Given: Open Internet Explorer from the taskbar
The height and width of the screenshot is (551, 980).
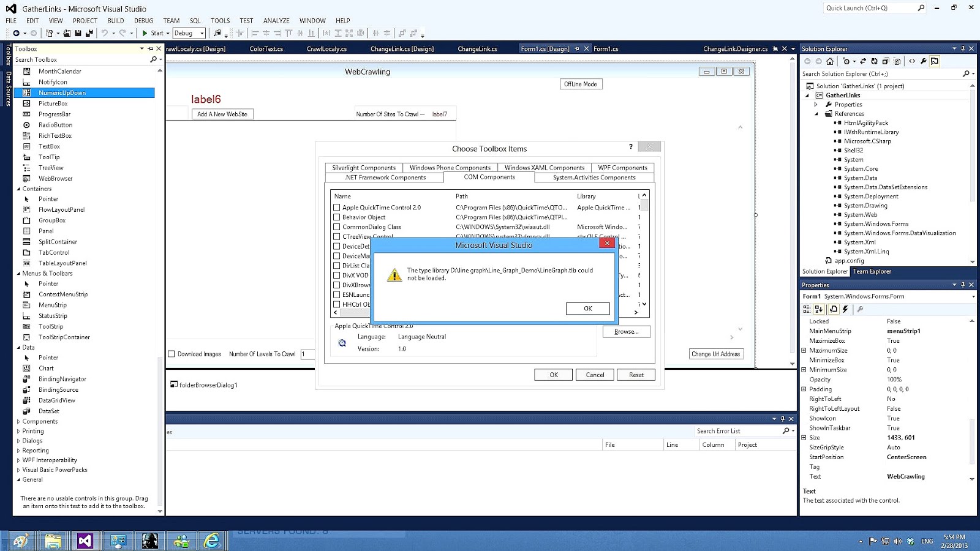Looking at the screenshot, I should coord(211,541).
